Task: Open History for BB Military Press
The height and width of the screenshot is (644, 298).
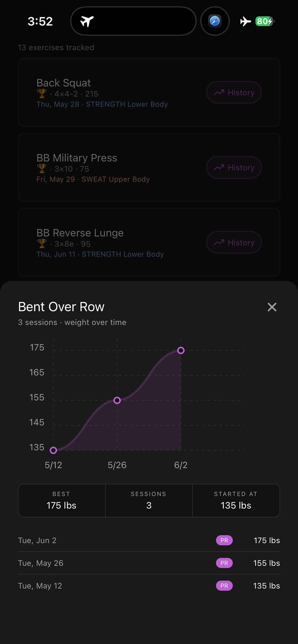Action: pyautogui.click(x=234, y=167)
